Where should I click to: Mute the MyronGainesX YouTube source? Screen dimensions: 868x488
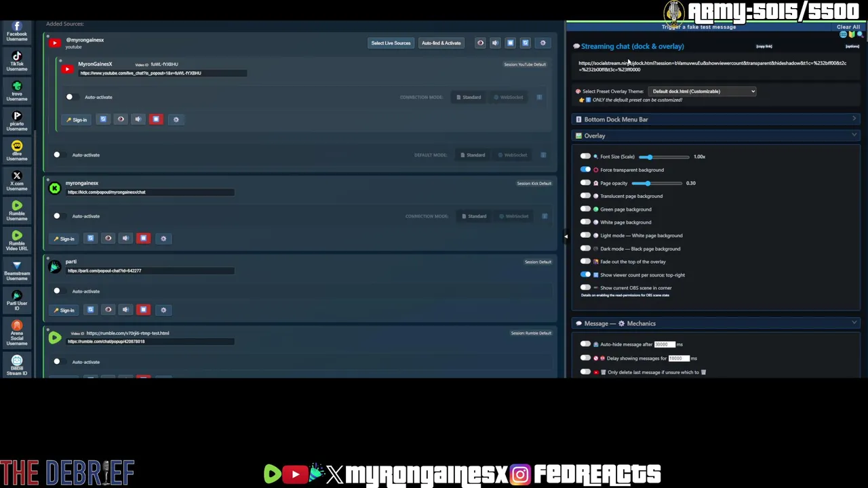[x=138, y=119]
